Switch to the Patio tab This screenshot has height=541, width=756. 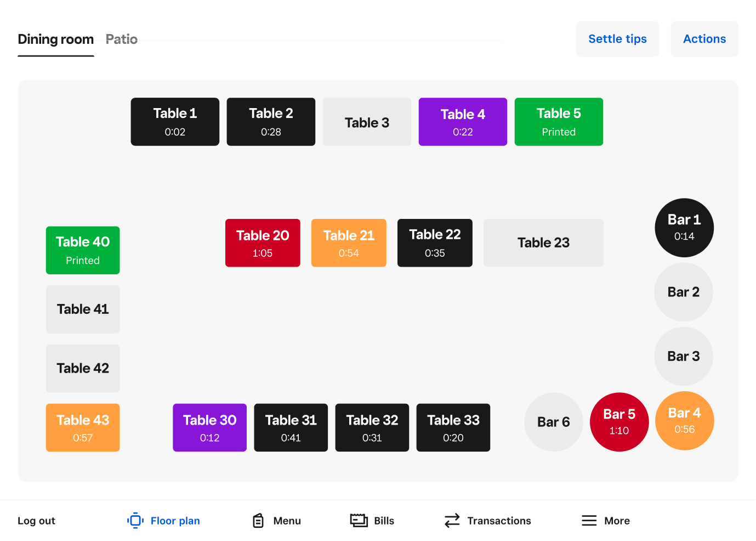click(x=121, y=40)
